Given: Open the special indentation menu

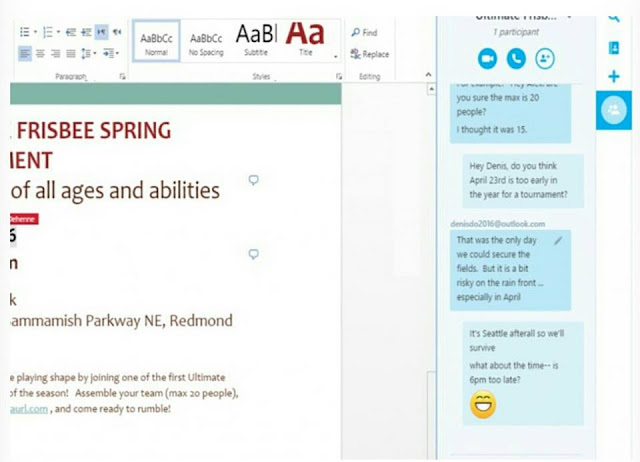Looking at the screenshot, I should pos(109,53).
